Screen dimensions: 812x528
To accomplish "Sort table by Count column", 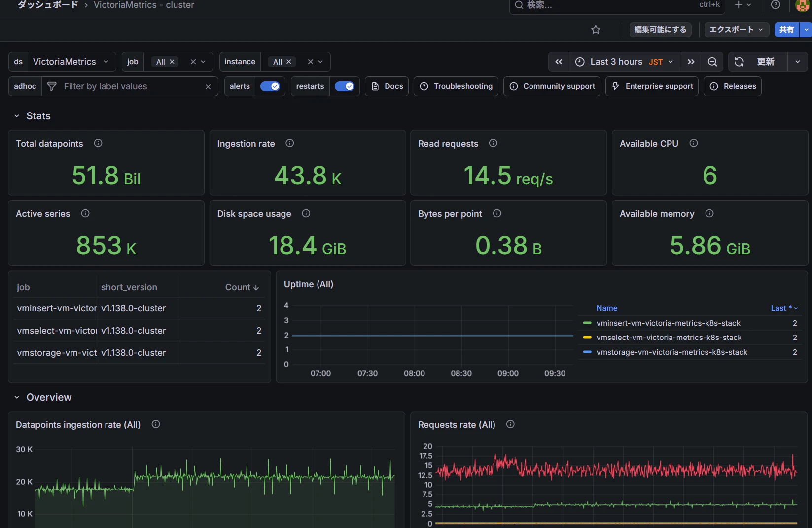I will [x=242, y=287].
